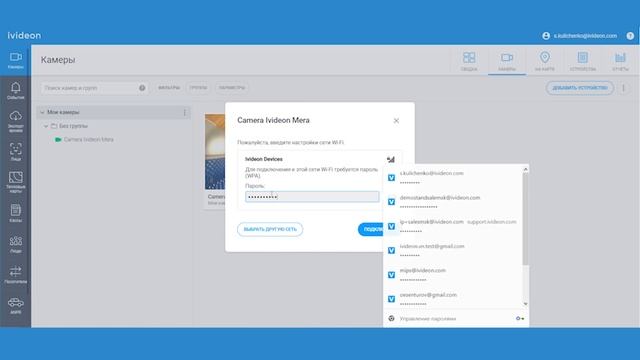Click the key icon in password manager footer

click(520, 318)
